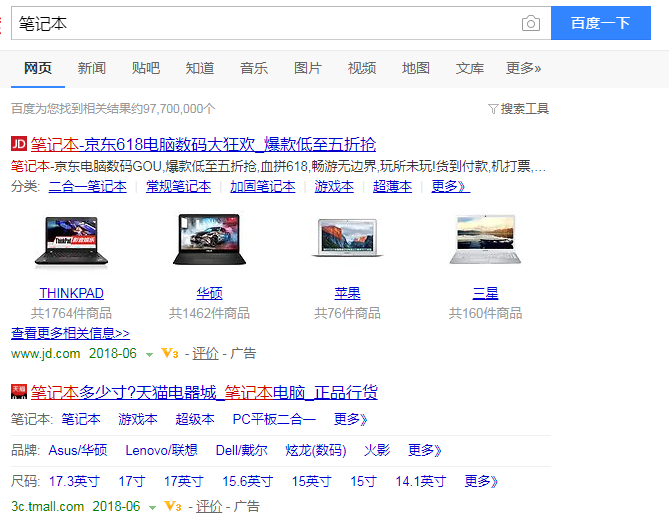669x517 pixels.
Task: Expand 更多》 in 品牌 row
Action: click(425, 450)
